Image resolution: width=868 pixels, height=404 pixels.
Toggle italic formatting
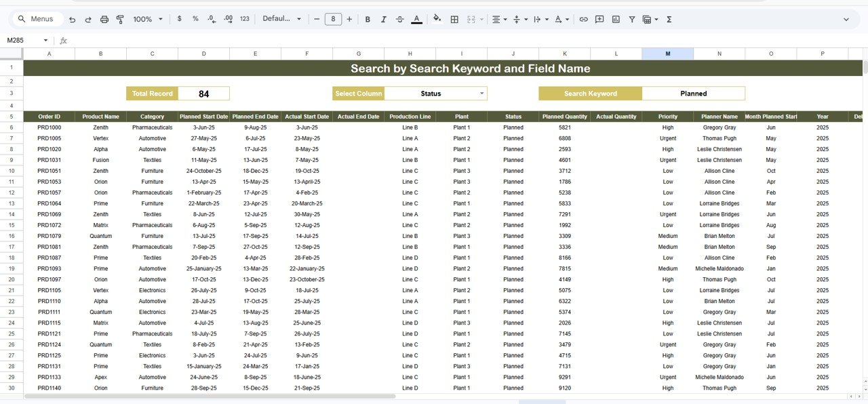(384, 19)
